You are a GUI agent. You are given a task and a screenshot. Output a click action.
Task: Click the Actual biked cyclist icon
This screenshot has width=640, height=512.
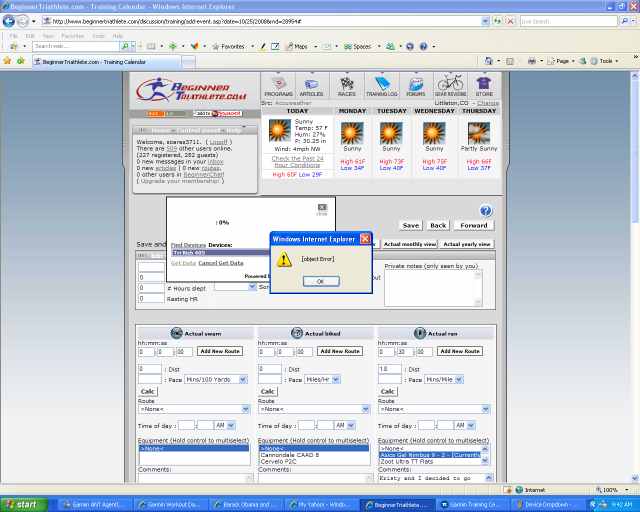(x=297, y=333)
